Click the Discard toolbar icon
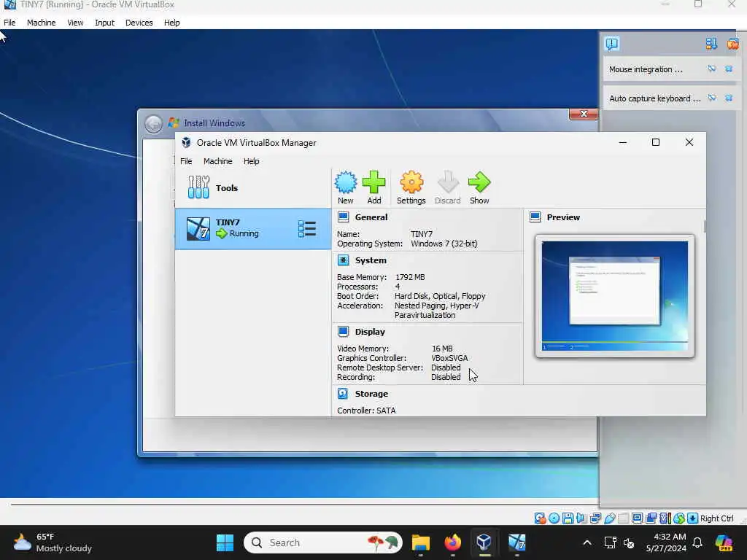Screen dimensions: 747x560 [x=447, y=182]
